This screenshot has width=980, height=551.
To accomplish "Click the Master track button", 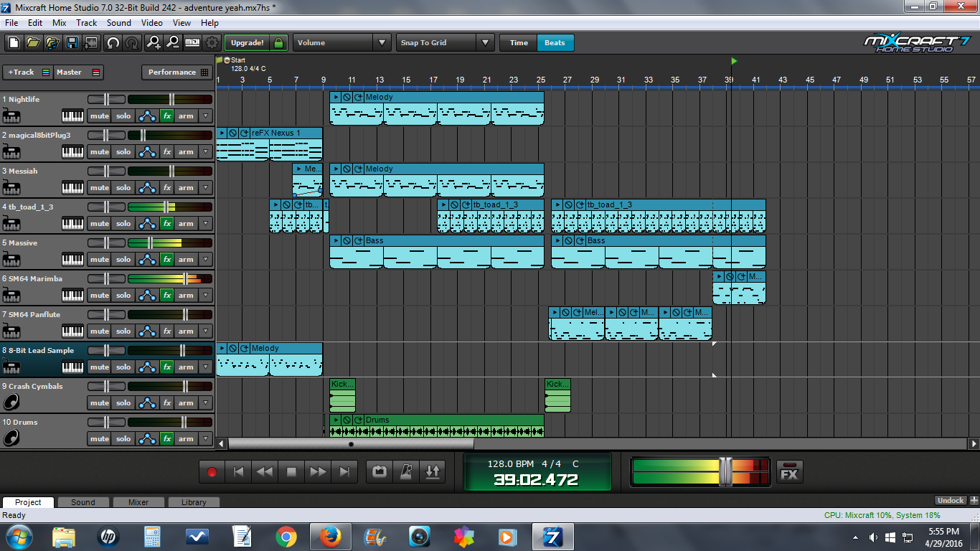I will pos(79,72).
